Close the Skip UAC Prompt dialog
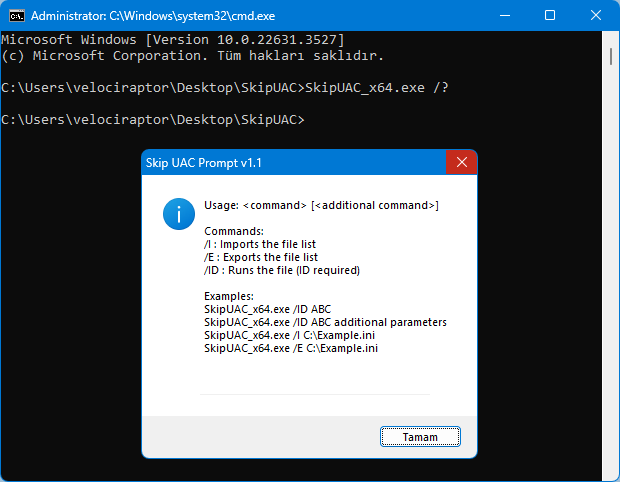Screen dimensions: 620x482 pos(461,162)
